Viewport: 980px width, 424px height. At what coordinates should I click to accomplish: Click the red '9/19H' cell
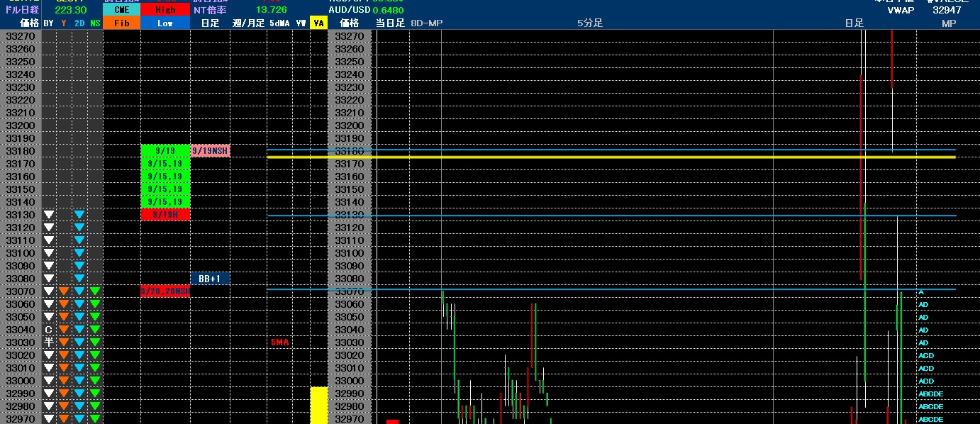[165, 215]
